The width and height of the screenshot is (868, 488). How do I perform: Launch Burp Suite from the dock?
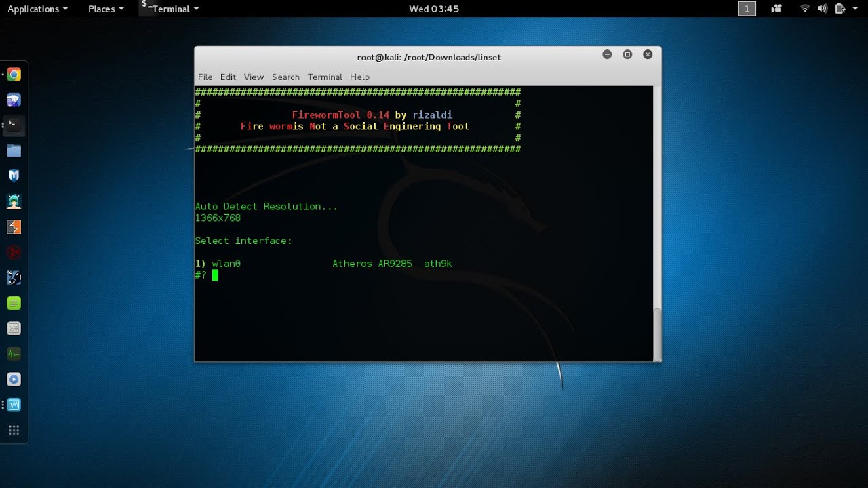coord(14,227)
